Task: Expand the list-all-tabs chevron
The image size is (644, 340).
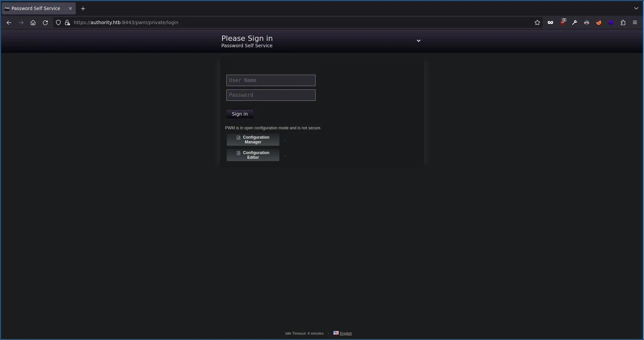Action: click(636, 8)
